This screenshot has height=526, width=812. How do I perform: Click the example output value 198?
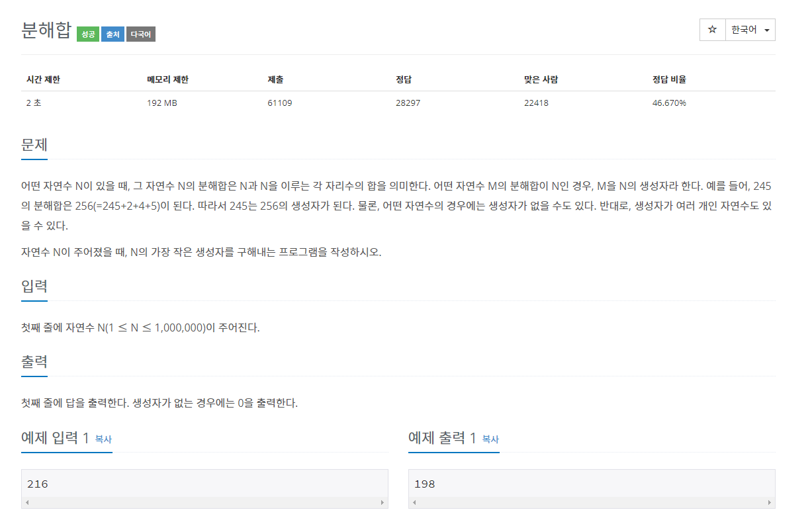[425, 484]
